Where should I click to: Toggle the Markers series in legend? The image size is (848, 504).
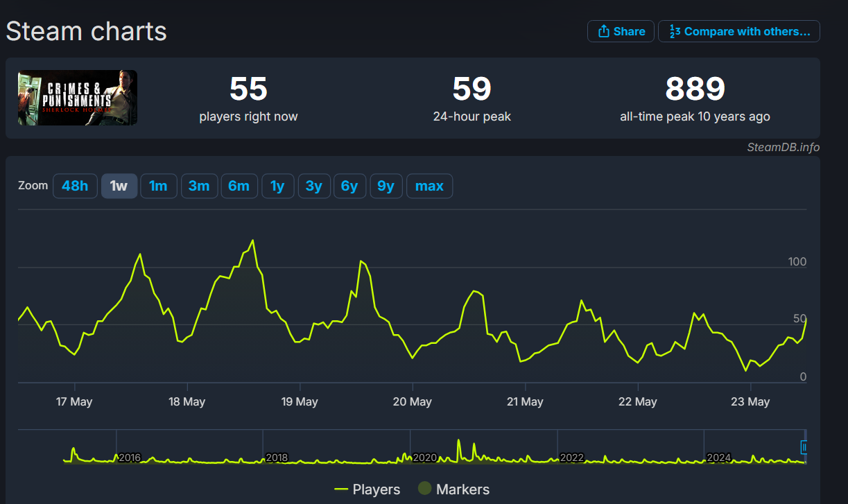[x=453, y=489]
